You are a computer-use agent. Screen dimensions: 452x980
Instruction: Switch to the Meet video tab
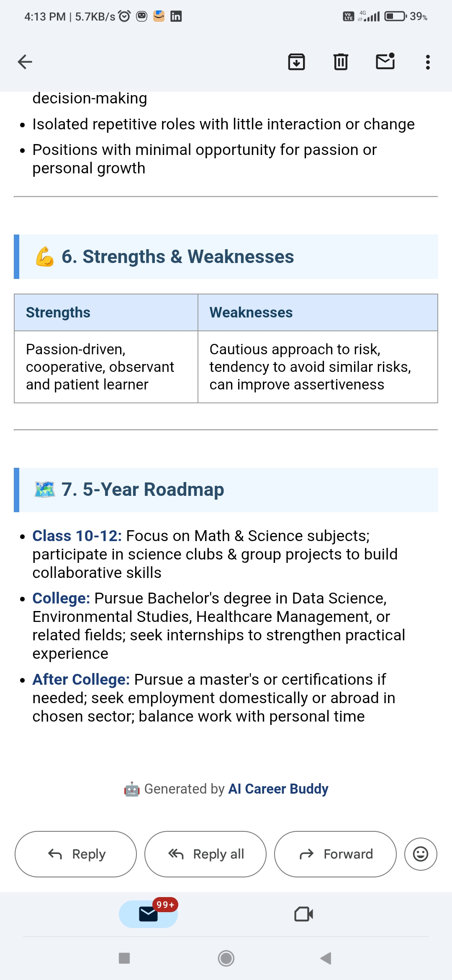[303, 914]
